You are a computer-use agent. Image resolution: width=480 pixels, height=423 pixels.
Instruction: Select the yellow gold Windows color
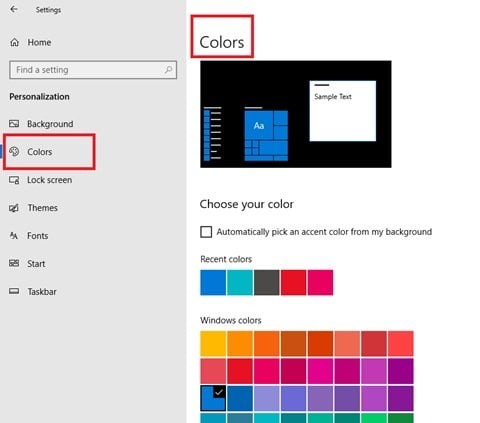coord(213,344)
